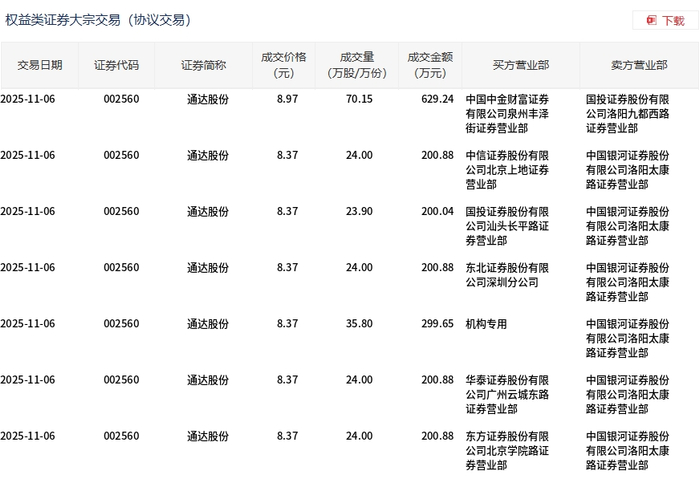Click the 买方营业部 column header
Viewport: 700px width, 483px height.
click(520, 65)
